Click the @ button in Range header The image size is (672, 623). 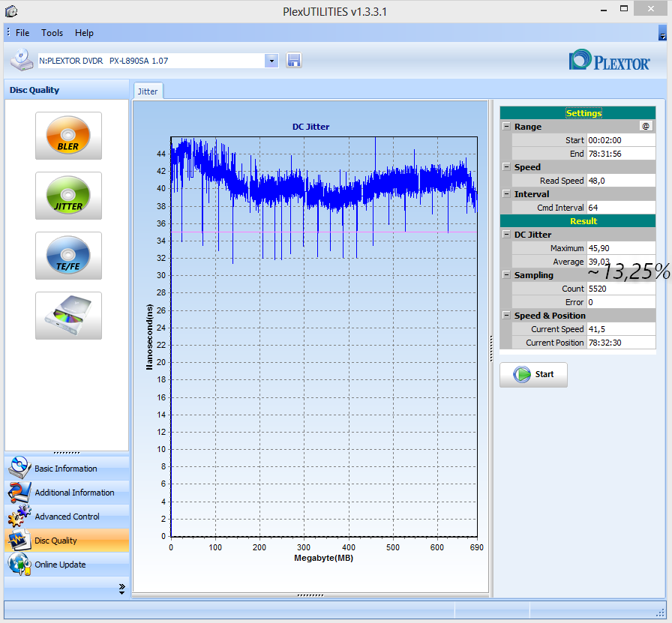(x=646, y=126)
